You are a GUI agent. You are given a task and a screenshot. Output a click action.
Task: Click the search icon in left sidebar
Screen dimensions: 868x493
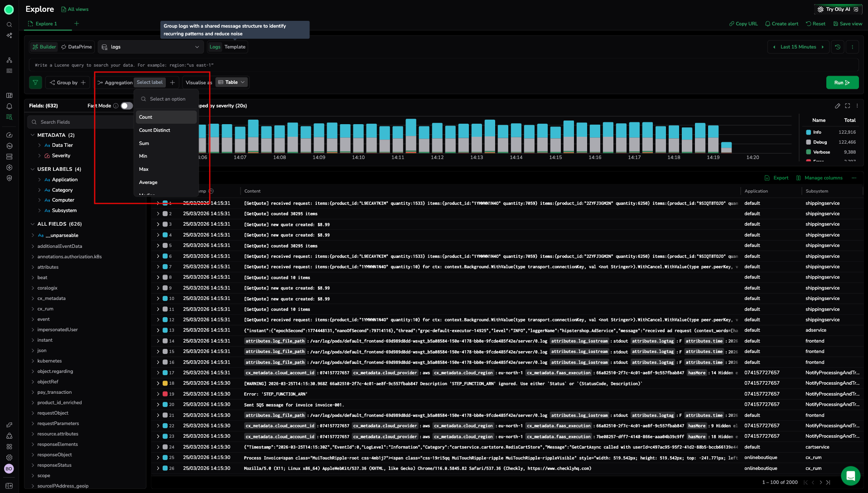point(9,24)
